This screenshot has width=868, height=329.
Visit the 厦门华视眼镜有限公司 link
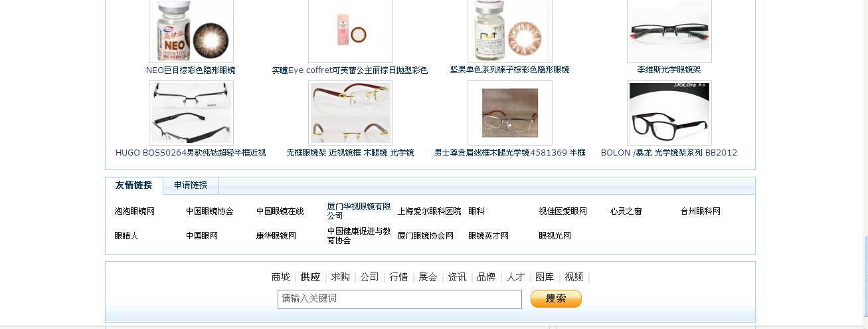pyautogui.click(x=359, y=211)
